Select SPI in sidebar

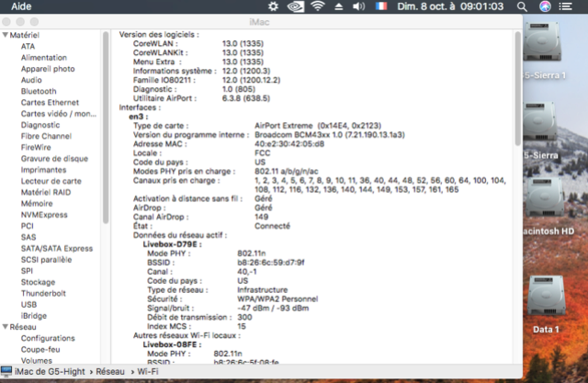(27, 271)
